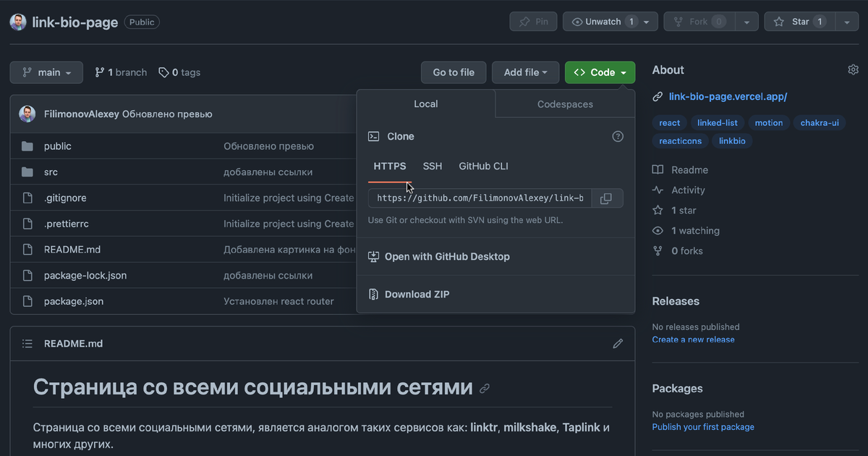Open the public folder
The height and width of the screenshot is (456, 868).
(58, 146)
